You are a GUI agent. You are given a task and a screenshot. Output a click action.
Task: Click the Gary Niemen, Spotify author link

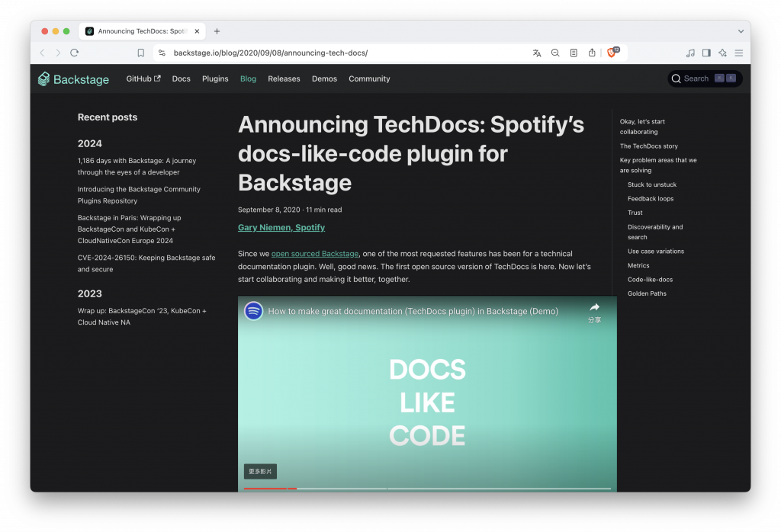281,227
